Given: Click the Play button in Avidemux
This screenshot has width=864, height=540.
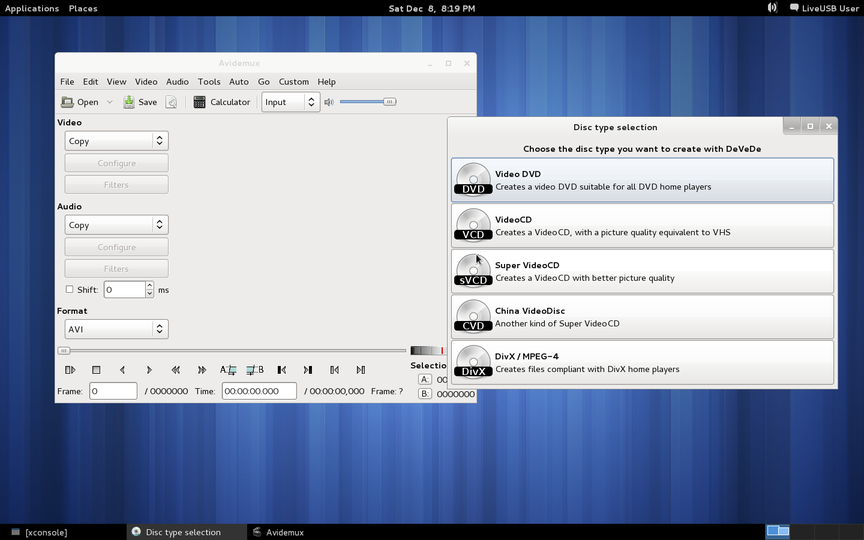Looking at the screenshot, I should click(70, 370).
